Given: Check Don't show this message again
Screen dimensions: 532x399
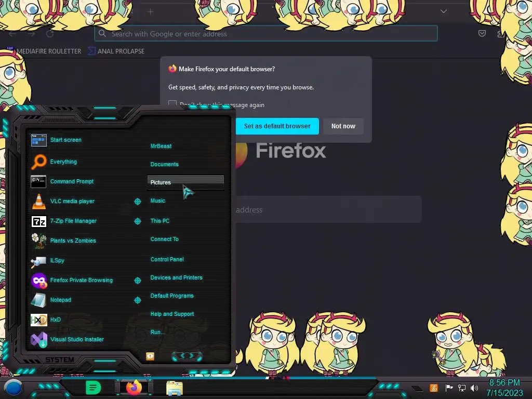Looking at the screenshot, I should point(172,104).
